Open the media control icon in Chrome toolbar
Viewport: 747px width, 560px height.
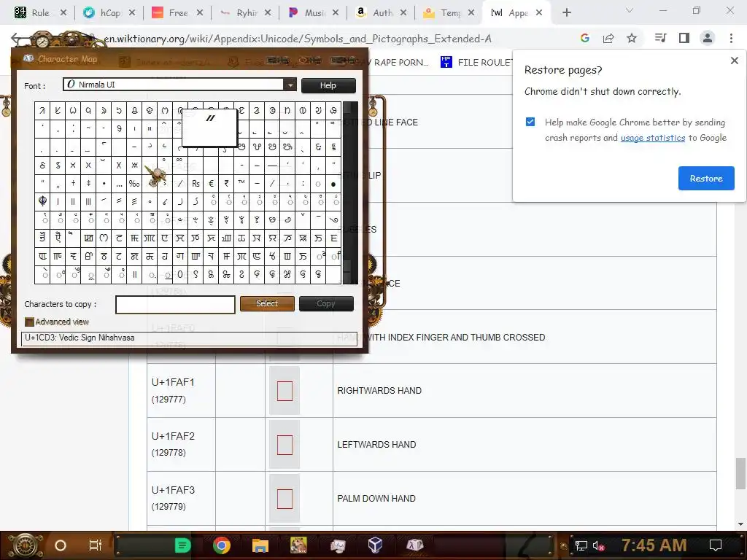coord(660,38)
